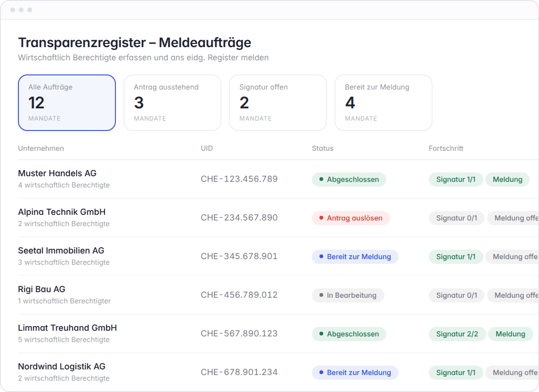Sort by the UID column header
The image size is (539, 392).
click(x=207, y=148)
